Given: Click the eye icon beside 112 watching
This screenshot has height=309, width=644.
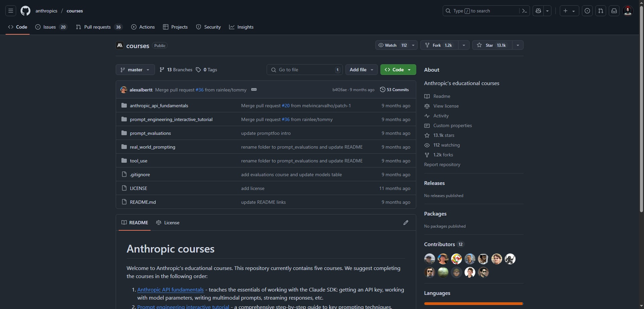Looking at the screenshot, I should [427, 145].
